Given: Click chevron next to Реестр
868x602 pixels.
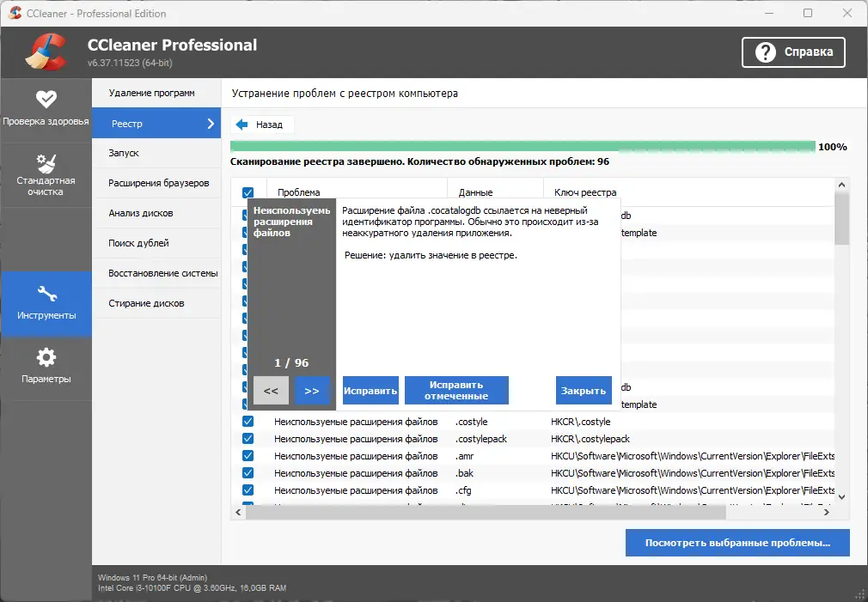Looking at the screenshot, I should pyautogui.click(x=211, y=124).
